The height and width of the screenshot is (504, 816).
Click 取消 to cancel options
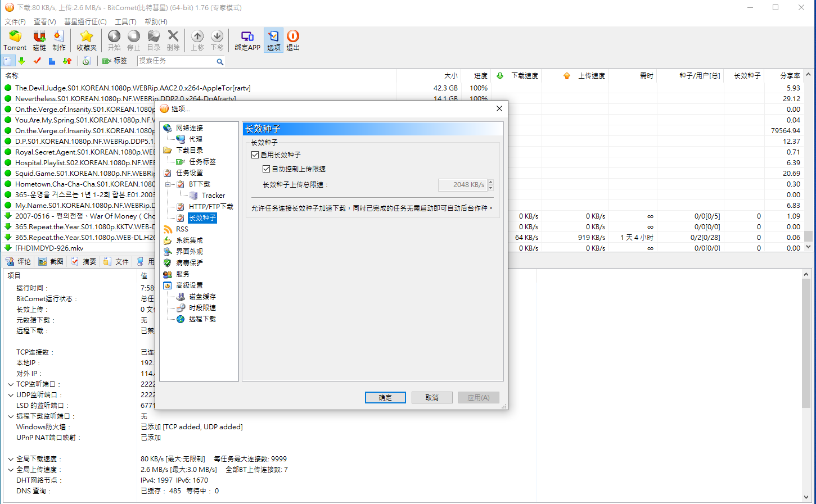[432, 397]
